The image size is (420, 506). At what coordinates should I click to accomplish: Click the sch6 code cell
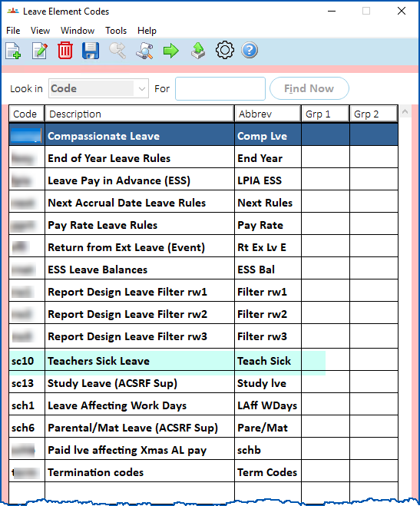pyautogui.click(x=27, y=427)
